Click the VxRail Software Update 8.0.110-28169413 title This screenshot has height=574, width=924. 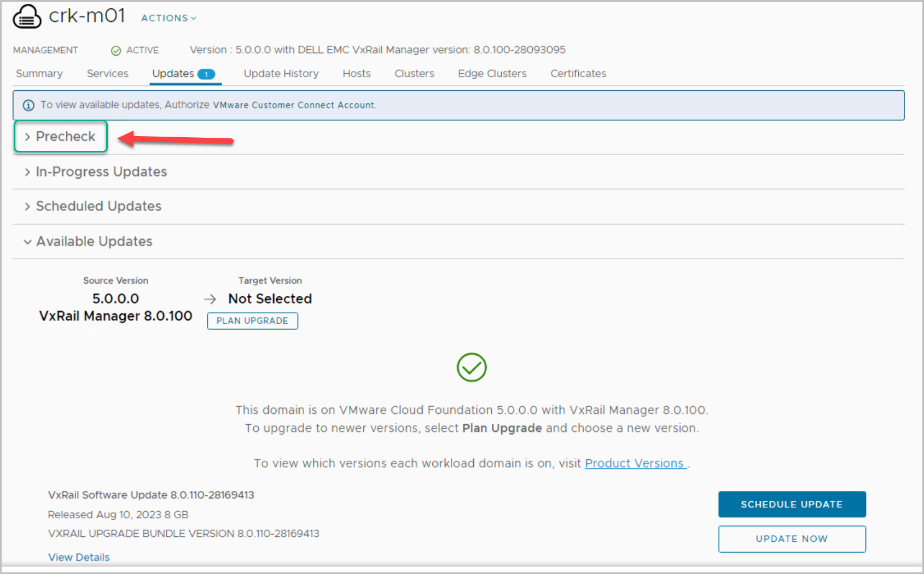pos(151,495)
